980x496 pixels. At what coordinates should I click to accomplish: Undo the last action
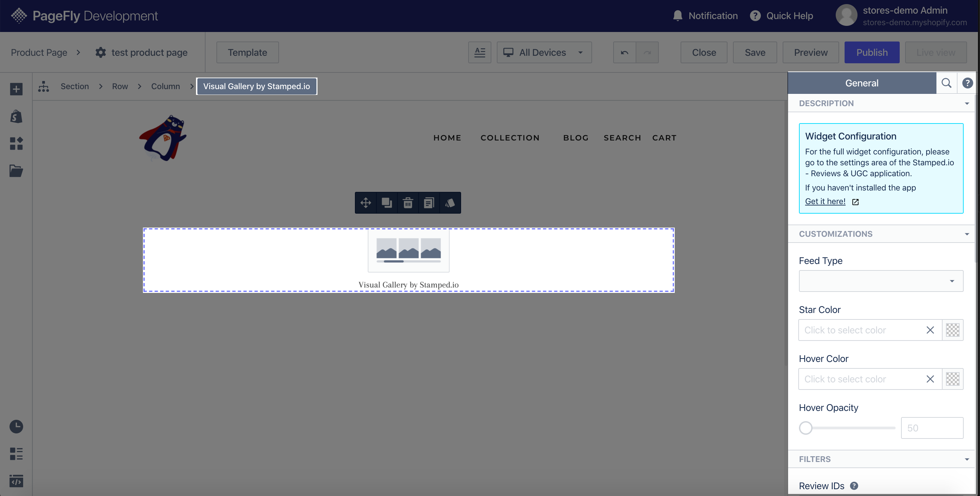click(624, 52)
